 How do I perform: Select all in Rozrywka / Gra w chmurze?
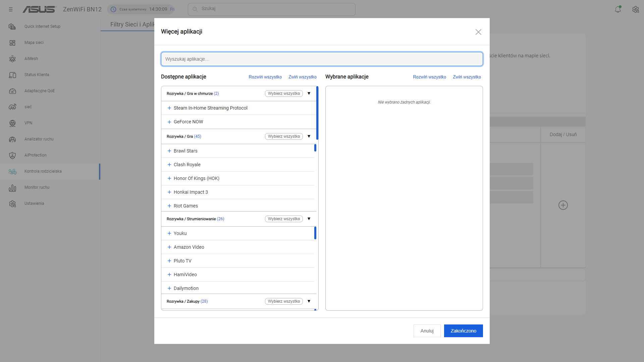(284, 94)
